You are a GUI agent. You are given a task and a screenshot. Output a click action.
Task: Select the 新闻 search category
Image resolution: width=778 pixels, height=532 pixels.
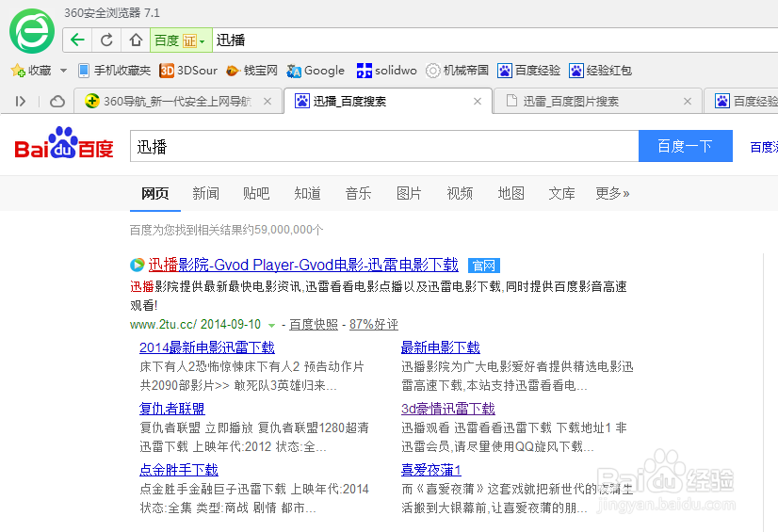[x=206, y=193]
